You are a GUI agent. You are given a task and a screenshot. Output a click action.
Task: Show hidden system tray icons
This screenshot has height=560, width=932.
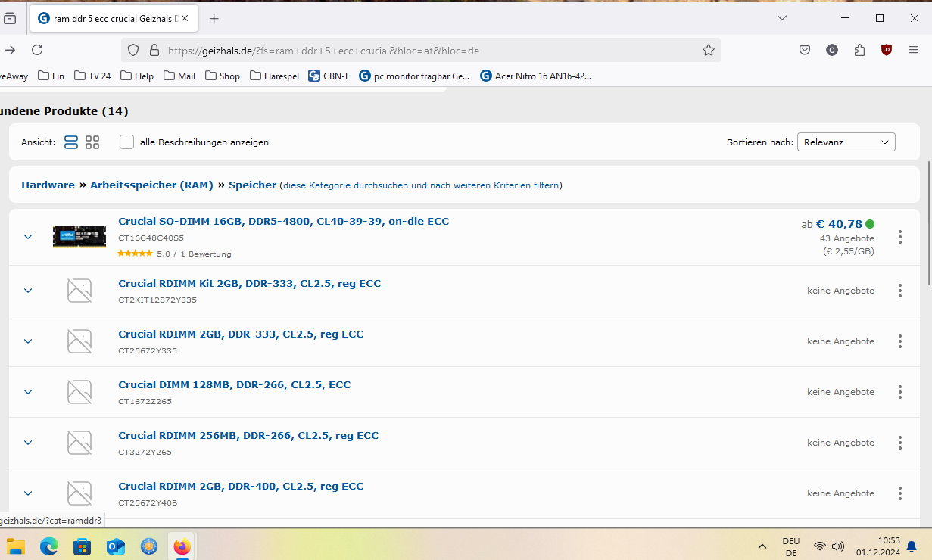coord(762,546)
